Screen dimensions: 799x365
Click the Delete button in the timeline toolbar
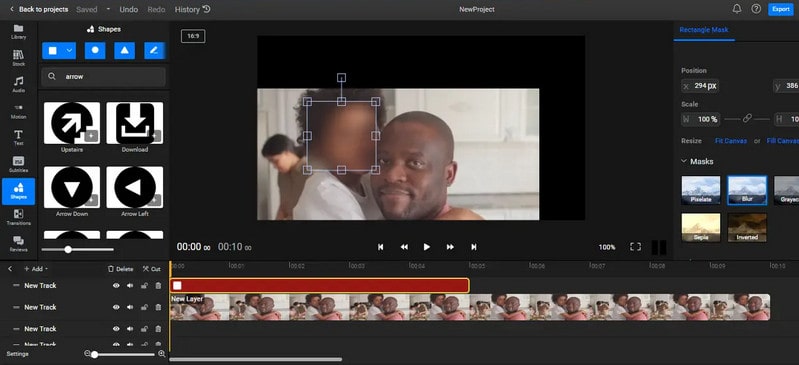coord(120,269)
